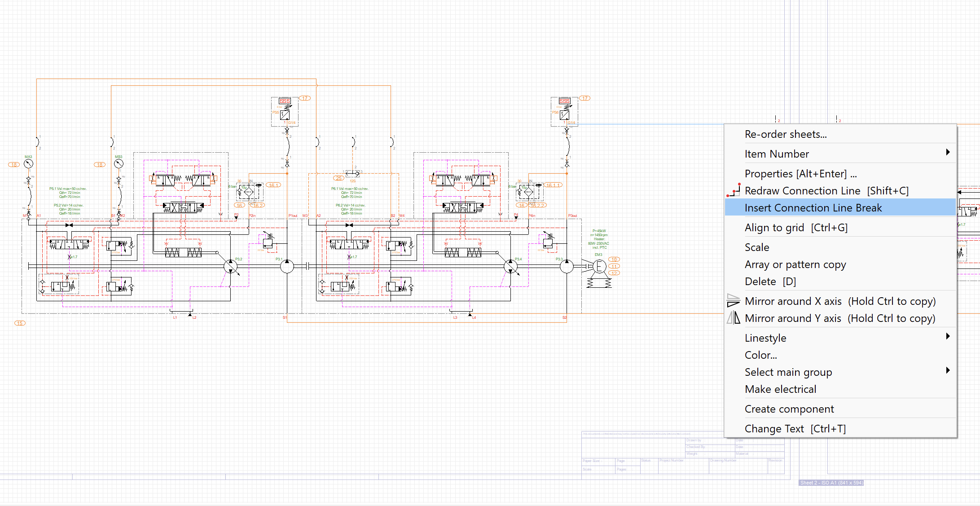Click the MA3 pressure gauge symbol
The width and height of the screenshot is (980, 506).
point(28,164)
